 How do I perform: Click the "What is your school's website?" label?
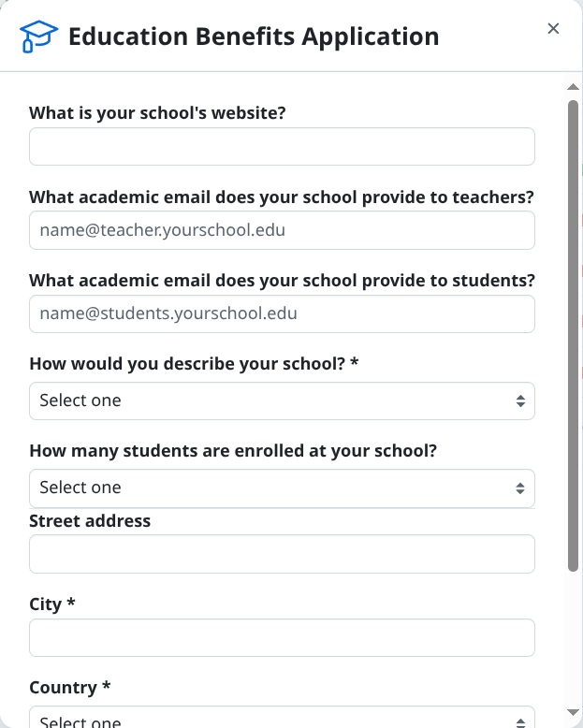coord(157,113)
